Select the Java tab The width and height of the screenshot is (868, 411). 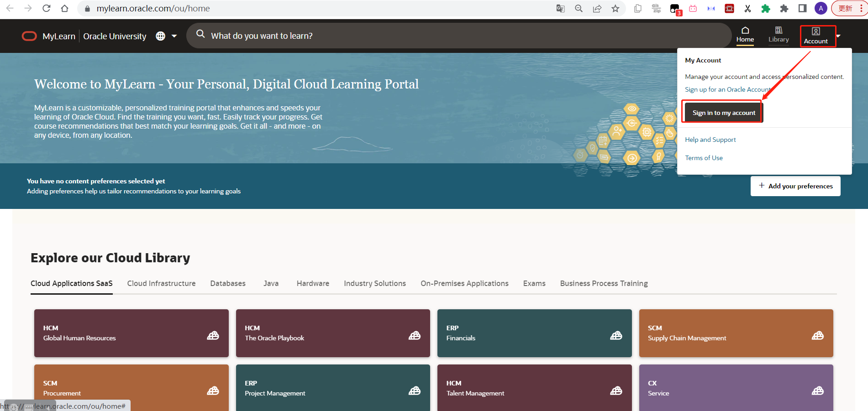271,283
